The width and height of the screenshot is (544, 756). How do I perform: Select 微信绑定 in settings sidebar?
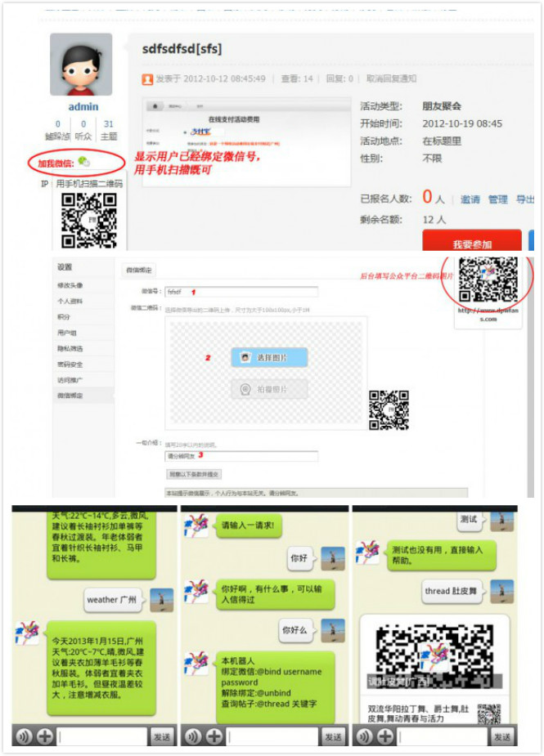pyautogui.click(x=83, y=396)
